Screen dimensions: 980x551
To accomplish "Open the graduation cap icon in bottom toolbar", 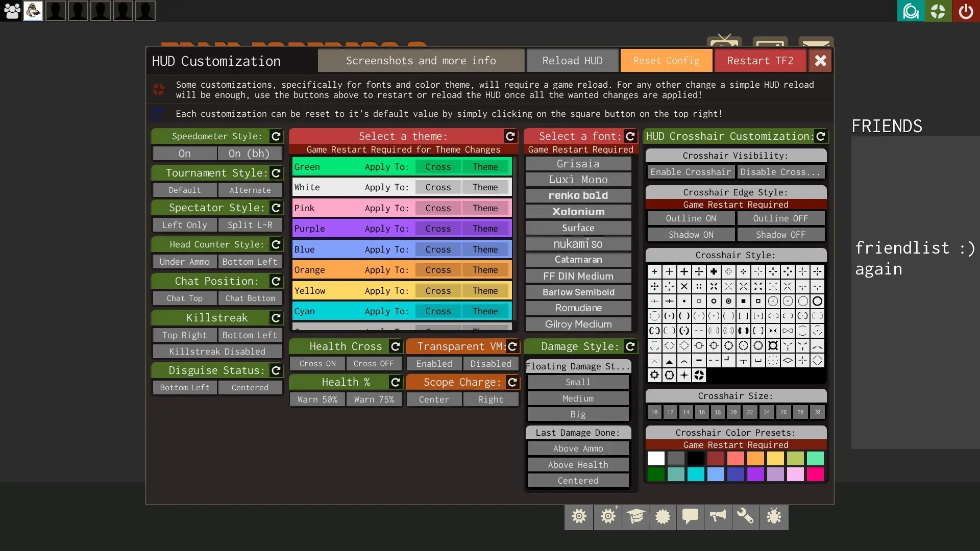I will pyautogui.click(x=635, y=516).
